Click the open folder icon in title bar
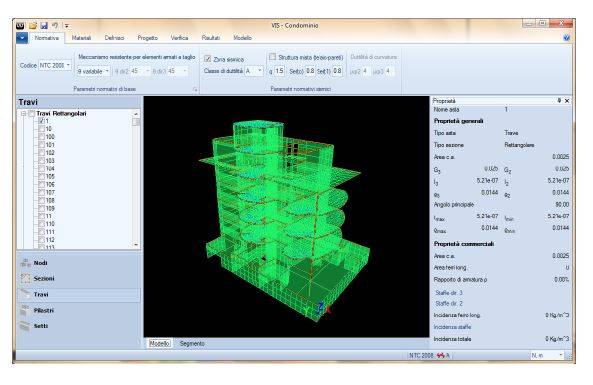 [x=33, y=26]
